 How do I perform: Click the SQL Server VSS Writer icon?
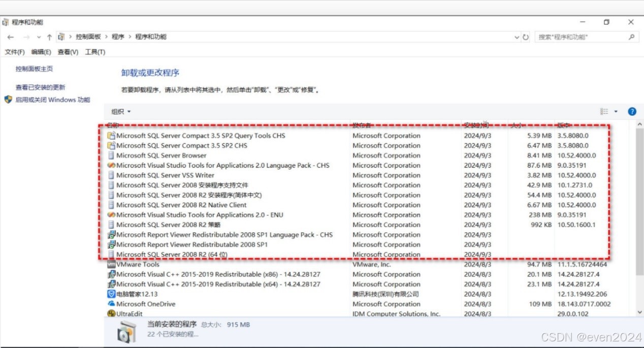(x=111, y=175)
